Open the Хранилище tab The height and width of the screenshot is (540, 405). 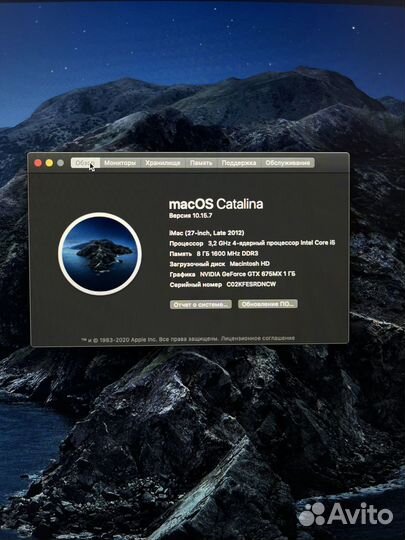click(x=163, y=163)
